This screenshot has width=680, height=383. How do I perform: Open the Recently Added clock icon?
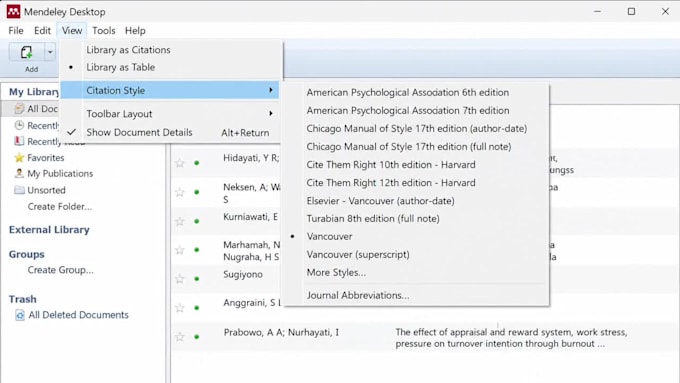pyautogui.click(x=19, y=125)
